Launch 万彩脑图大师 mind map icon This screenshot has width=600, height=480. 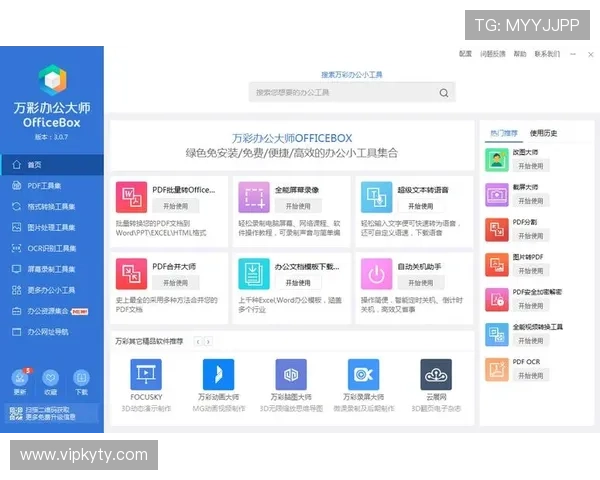coord(291,374)
